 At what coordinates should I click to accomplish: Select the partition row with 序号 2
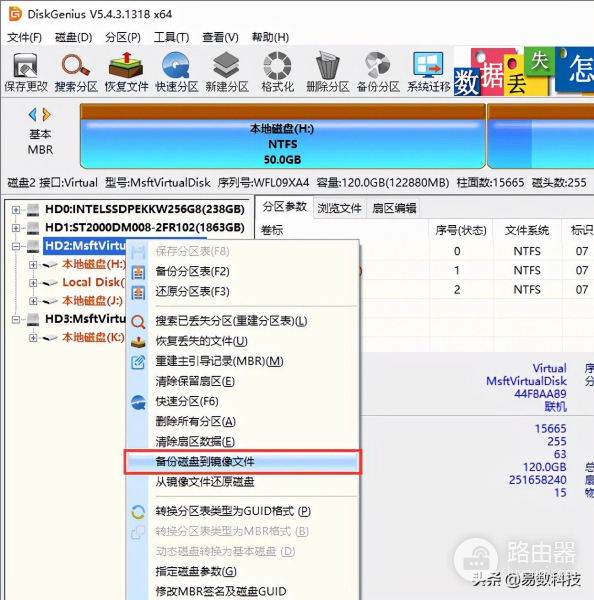[x=477, y=290]
